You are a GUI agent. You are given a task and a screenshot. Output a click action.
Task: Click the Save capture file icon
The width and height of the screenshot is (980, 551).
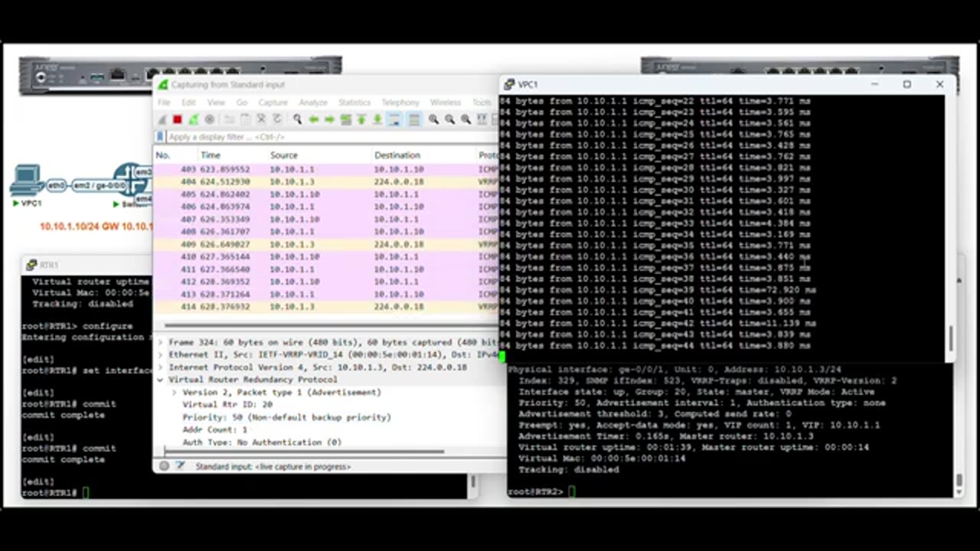[x=245, y=119]
